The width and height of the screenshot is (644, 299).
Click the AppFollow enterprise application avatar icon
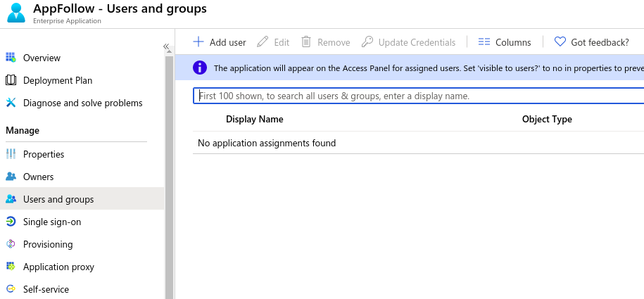(16, 13)
